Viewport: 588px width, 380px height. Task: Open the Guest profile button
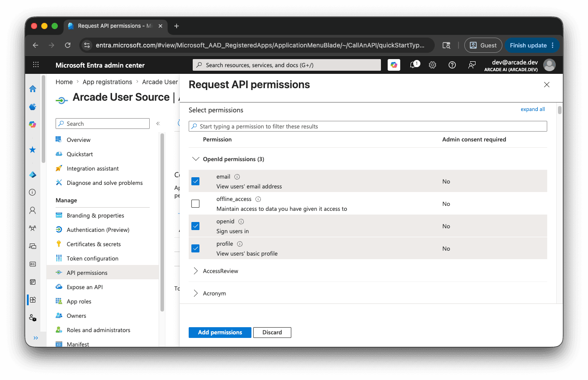point(483,45)
